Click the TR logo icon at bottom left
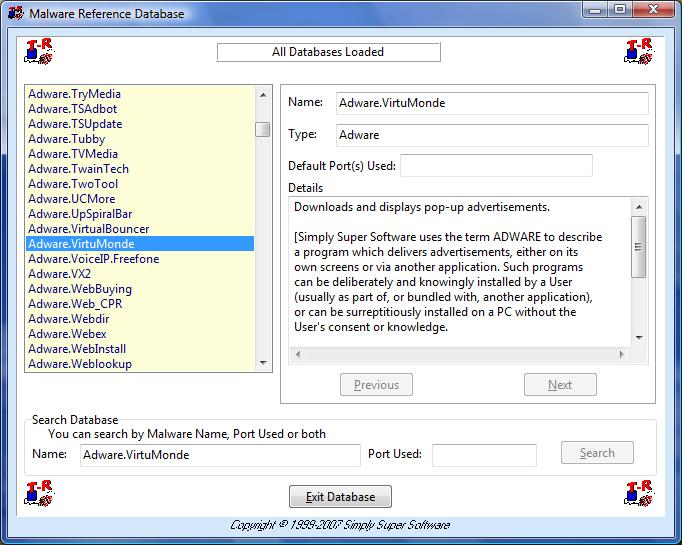 (38, 493)
